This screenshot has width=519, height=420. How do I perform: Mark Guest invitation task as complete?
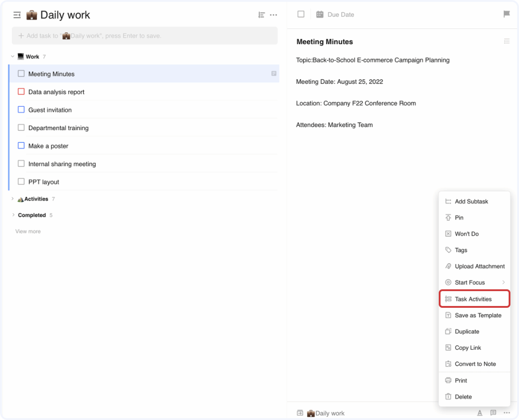[21, 110]
